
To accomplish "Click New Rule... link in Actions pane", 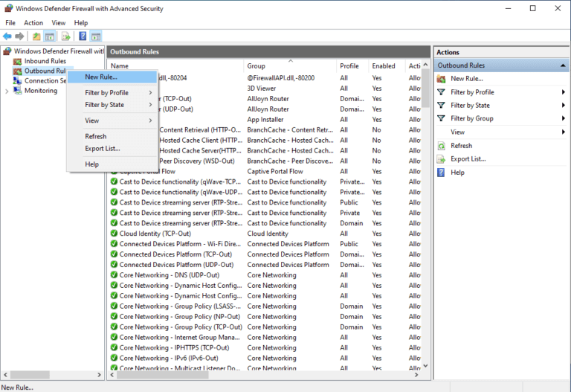I will coord(467,79).
